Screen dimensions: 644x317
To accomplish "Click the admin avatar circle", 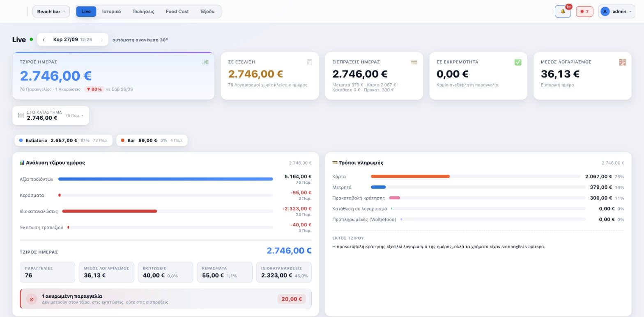I will coord(605,11).
